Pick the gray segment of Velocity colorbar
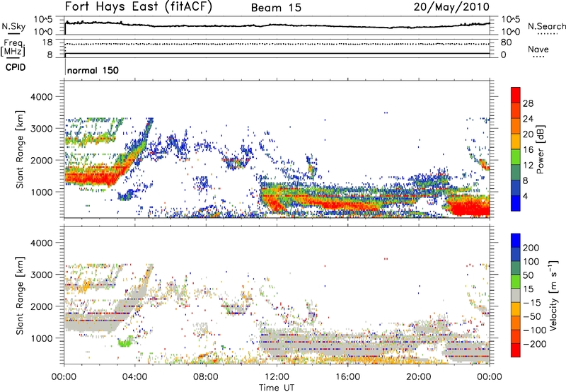566x392 pixels. click(x=516, y=295)
